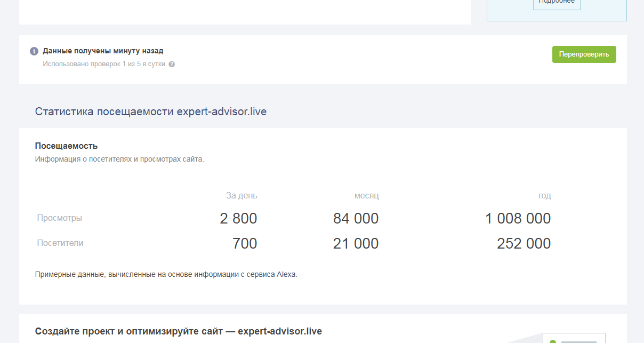
Task: Click the Статистика посещаемости expert-advisor.live heading
Action: pos(151,111)
